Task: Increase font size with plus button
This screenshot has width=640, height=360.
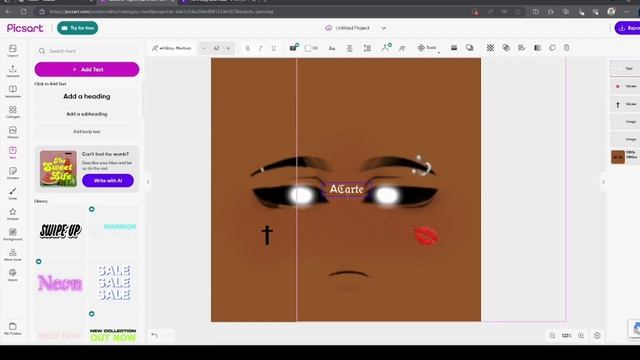Action: click(228, 48)
